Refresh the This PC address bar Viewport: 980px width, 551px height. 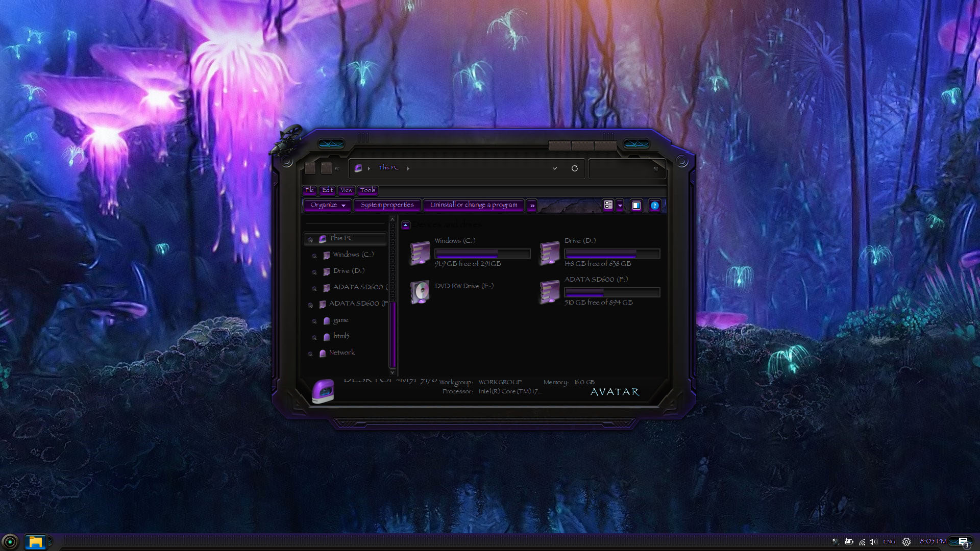point(574,168)
